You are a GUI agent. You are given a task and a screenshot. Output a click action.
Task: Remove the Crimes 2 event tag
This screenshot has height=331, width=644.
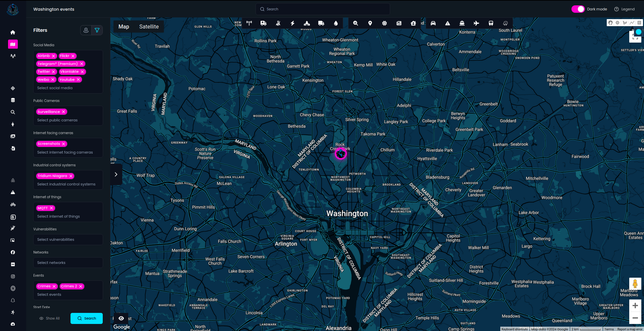tap(81, 286)
